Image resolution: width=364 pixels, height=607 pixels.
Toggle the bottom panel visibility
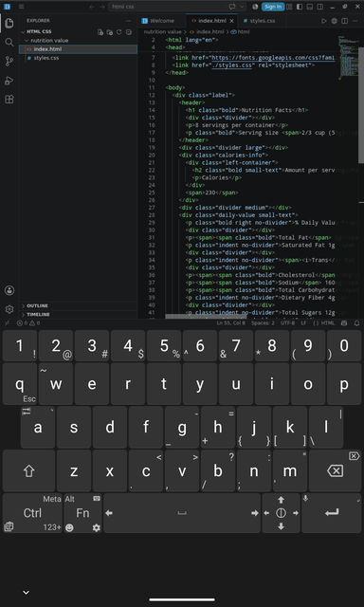click(x=310, y=7)
